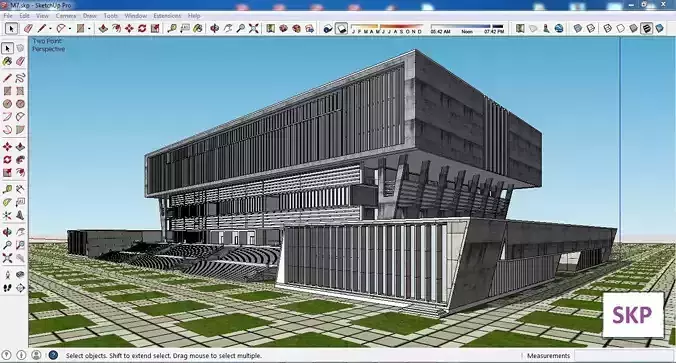Click the Measurements input box
The width and height of the screenshot is (676, 363).
click(623, 356)
